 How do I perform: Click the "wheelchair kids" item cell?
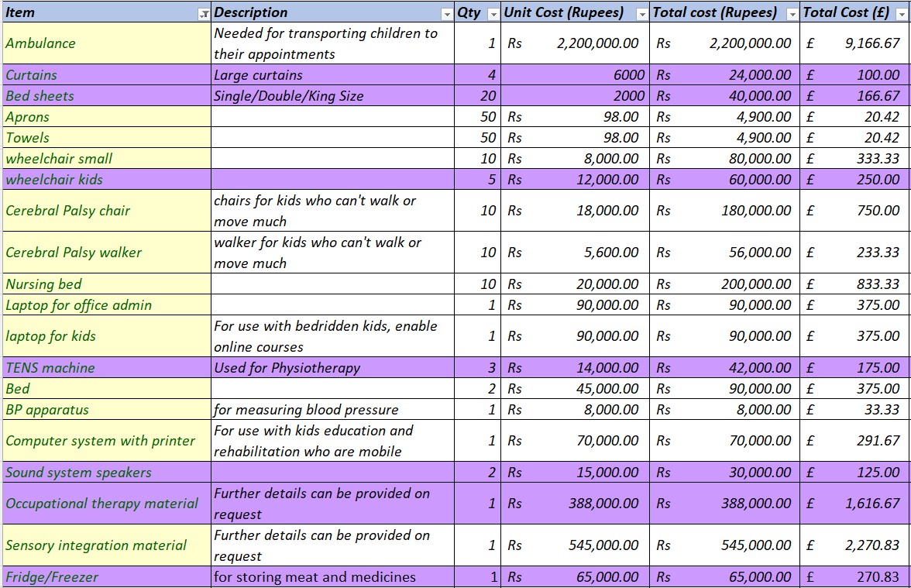(x=107, y=180)
